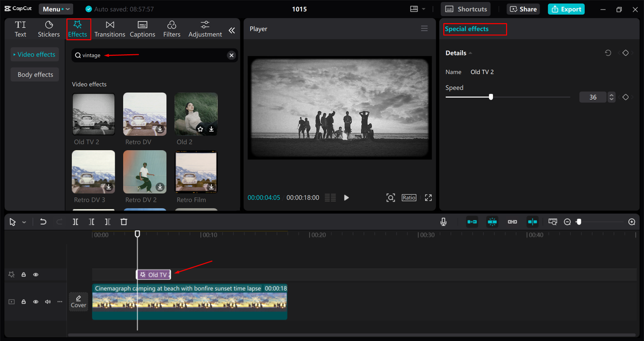The height and width of the screenshot is (341, 644).
Task: Select the Undo icon above timeline
Action: [x=43, y=221]
